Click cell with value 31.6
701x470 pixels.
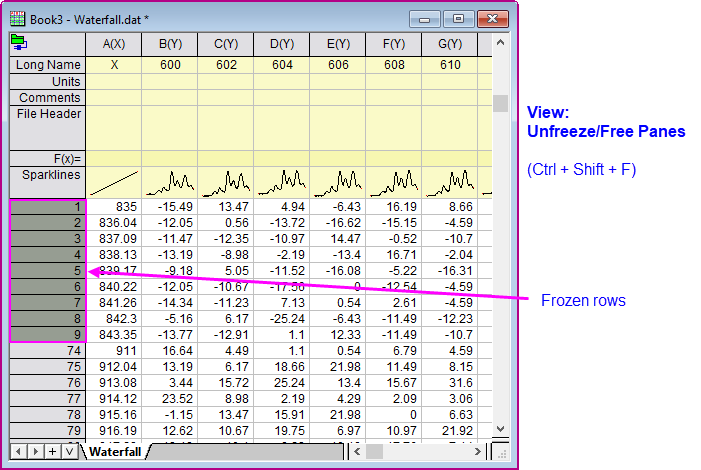click(x=449, y=383)
